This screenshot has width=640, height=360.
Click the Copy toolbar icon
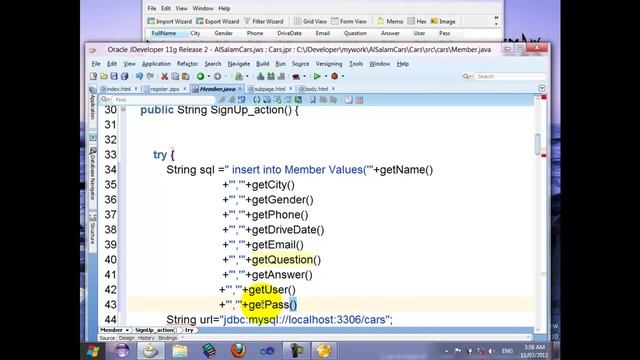click(x=175, y=76)
